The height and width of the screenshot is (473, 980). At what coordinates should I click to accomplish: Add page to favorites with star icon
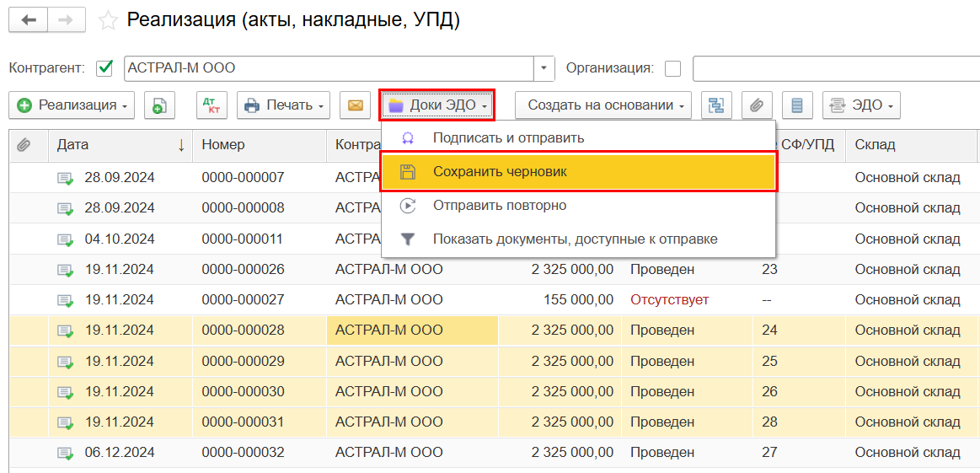[x=108, y=21]
